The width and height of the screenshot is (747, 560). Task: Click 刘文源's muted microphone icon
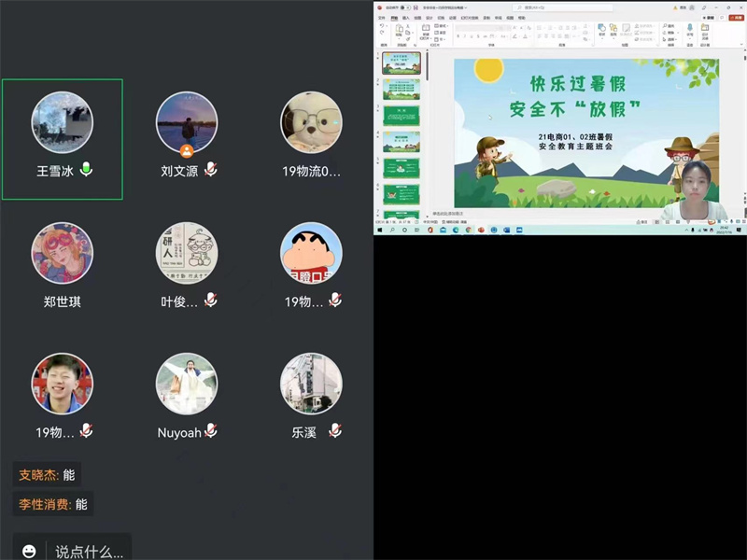coord(212,169)
